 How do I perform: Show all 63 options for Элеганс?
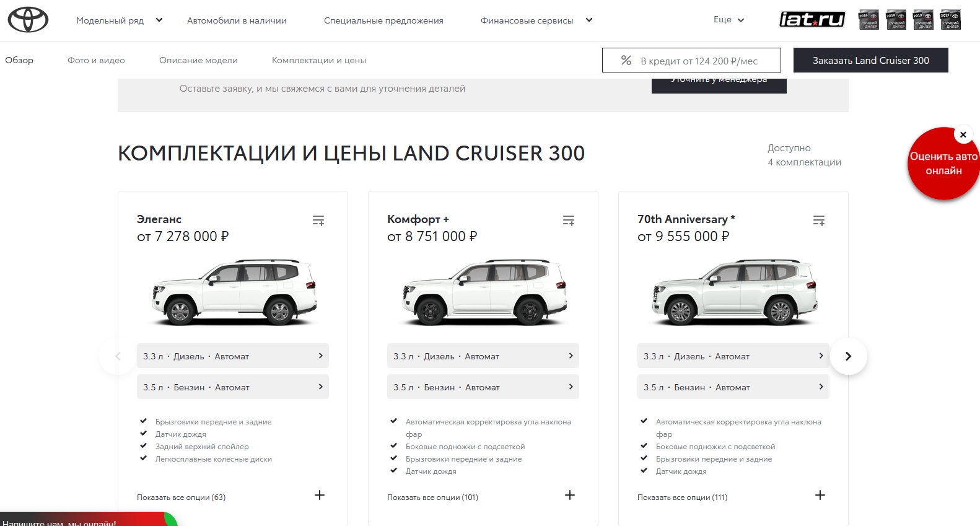coord(181,497)
